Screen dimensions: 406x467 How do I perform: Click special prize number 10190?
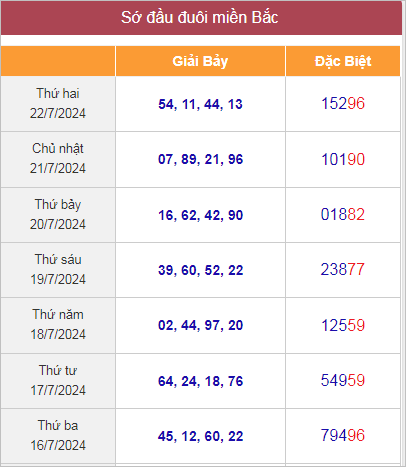tap(343, 159)
